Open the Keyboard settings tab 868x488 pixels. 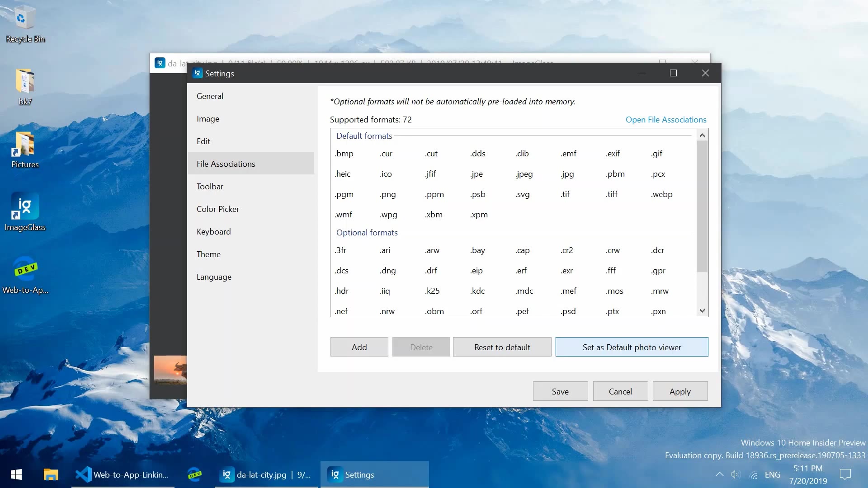tap(251, 231)
